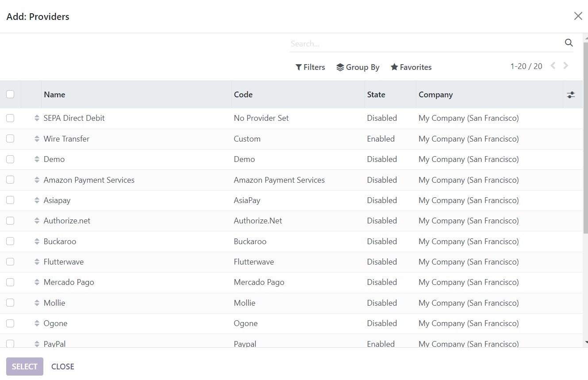
Task: Check the Buckaroo row checkbox
Action: point(10,241)
